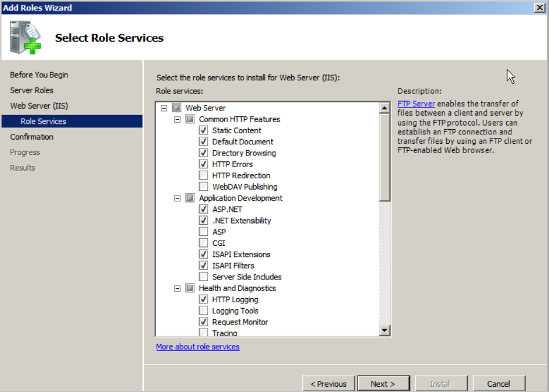
Task: Enable the HTTP Redirection checkbox
Action: (203, 175)
